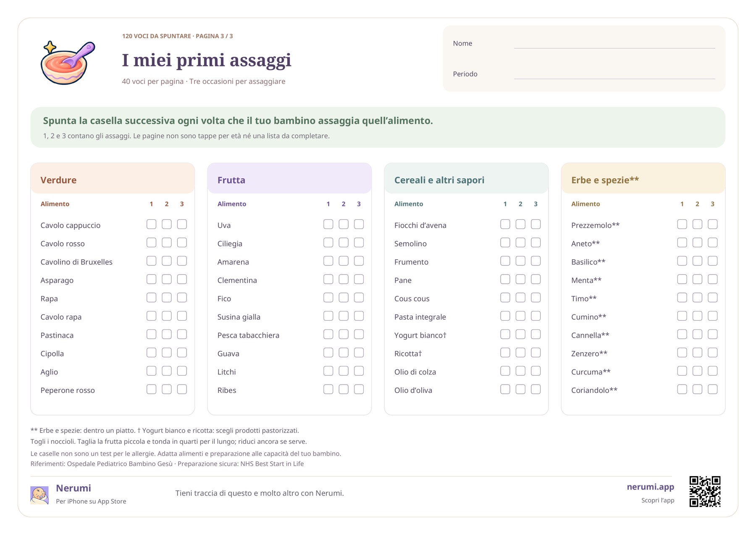Check first box for Ribes
Viewport: 756px width, 535px height.
coord(328,389)
